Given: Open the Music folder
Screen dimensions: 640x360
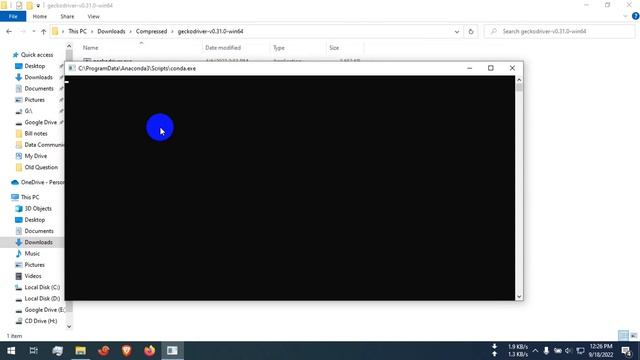Looking at the screenshot, I should (x=32, y=254).
